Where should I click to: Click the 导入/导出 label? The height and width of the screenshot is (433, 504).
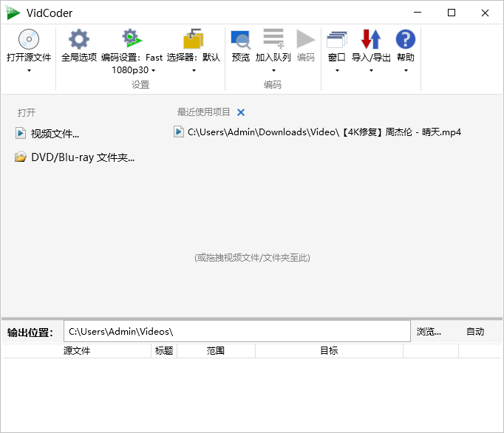pyautogui.click(x=371, y=58)
